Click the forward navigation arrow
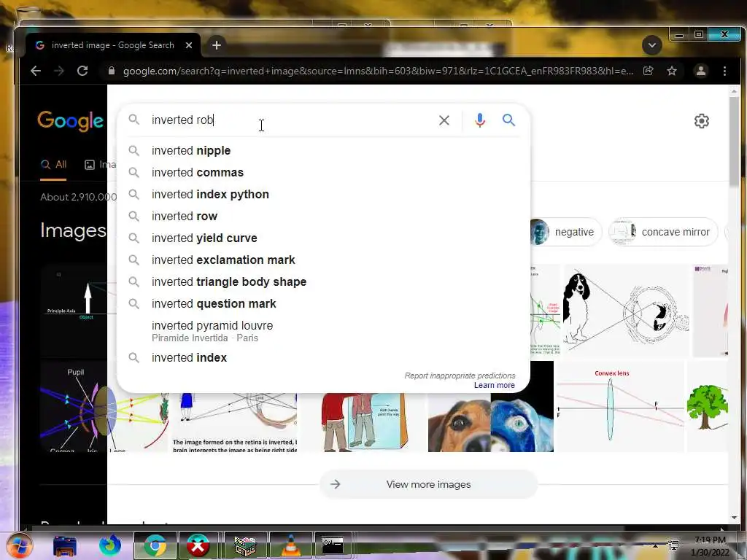This screenshot has width=747, height=560. pos(59,71)
